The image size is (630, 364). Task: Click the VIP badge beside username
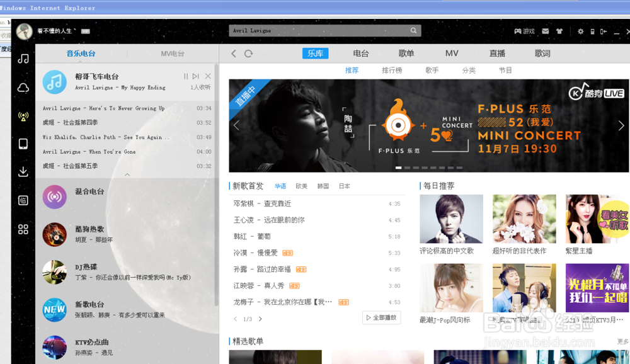[x=86, y=31]
